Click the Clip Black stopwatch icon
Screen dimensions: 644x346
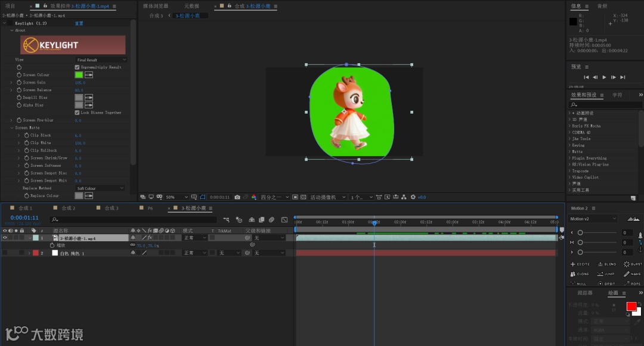[x=27, y=135]
